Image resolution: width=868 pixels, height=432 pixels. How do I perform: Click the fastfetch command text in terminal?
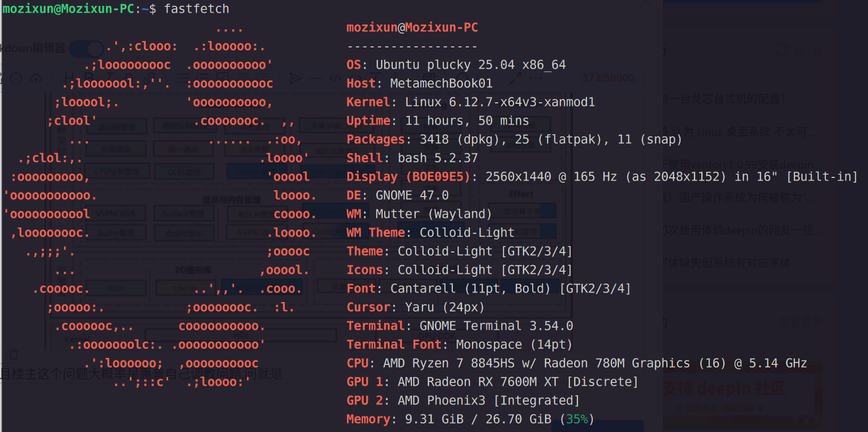[196, 9]
